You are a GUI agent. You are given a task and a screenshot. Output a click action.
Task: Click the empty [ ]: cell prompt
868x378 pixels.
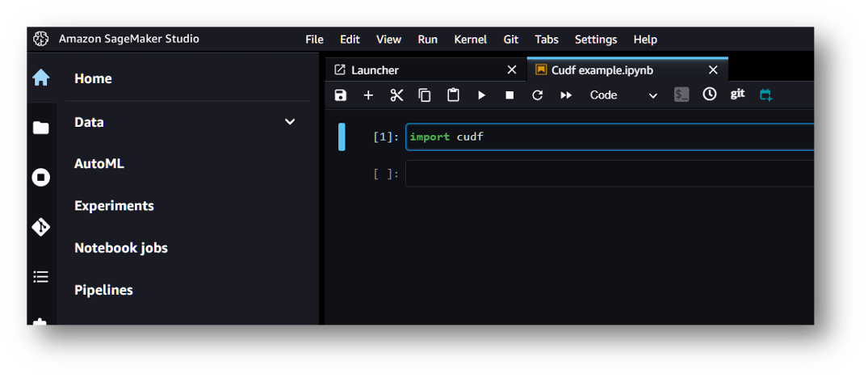(x=386, y=174)
